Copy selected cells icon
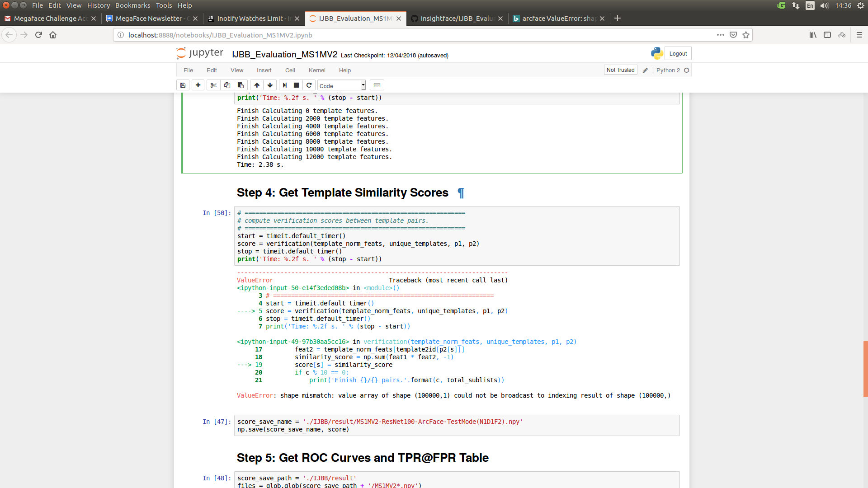Viewport: 868px width, 488px height. point(227,85)
